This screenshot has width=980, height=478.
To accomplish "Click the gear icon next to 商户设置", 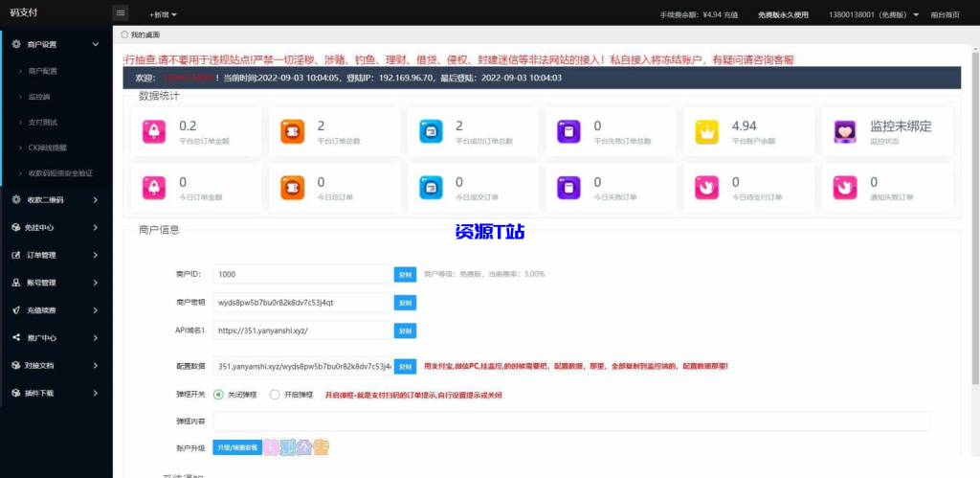I will [x=17, y=44].
